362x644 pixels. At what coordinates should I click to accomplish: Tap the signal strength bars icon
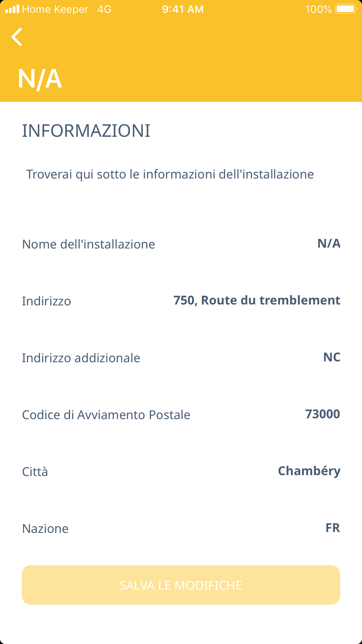pyautogui.click(x=12, y=9)
